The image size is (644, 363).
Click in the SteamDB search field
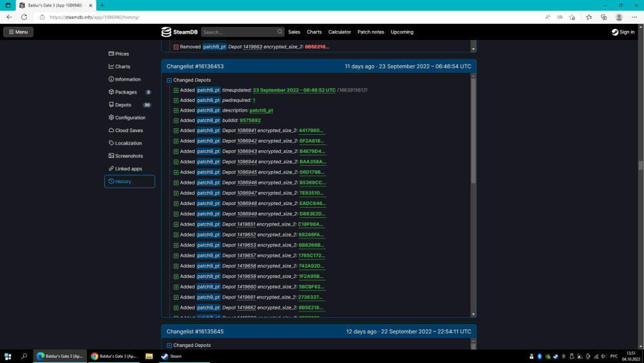tap(238, 32)
